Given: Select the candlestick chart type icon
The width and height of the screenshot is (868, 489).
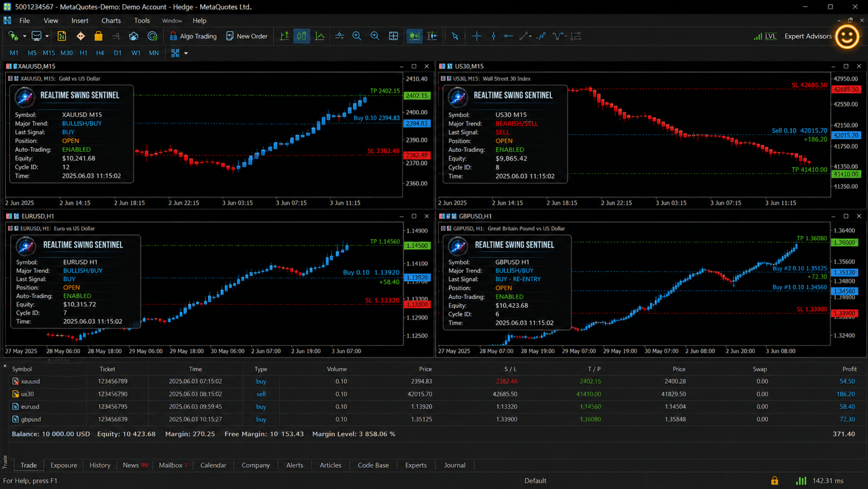Looking at the screenshot, I should [302, 36].
